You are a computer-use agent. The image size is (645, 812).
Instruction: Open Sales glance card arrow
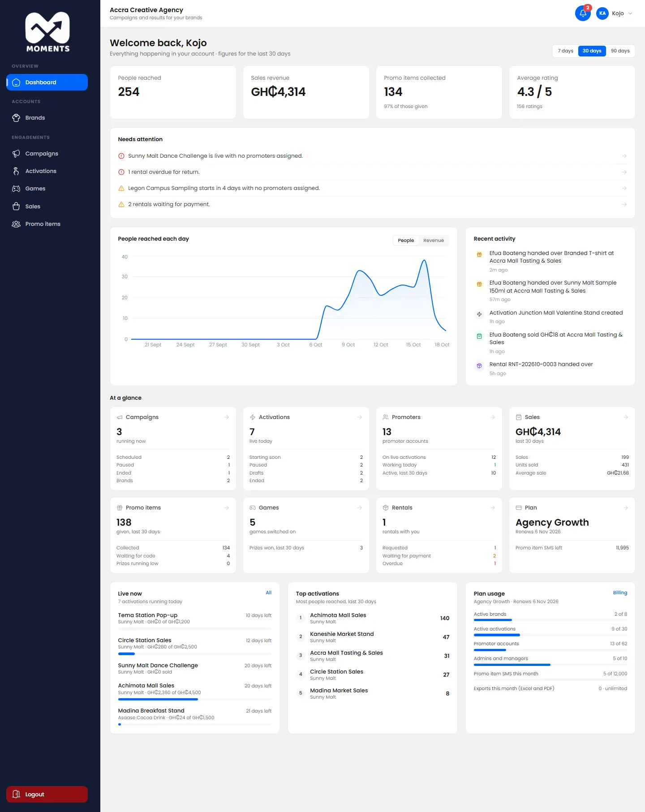(626, 417)
